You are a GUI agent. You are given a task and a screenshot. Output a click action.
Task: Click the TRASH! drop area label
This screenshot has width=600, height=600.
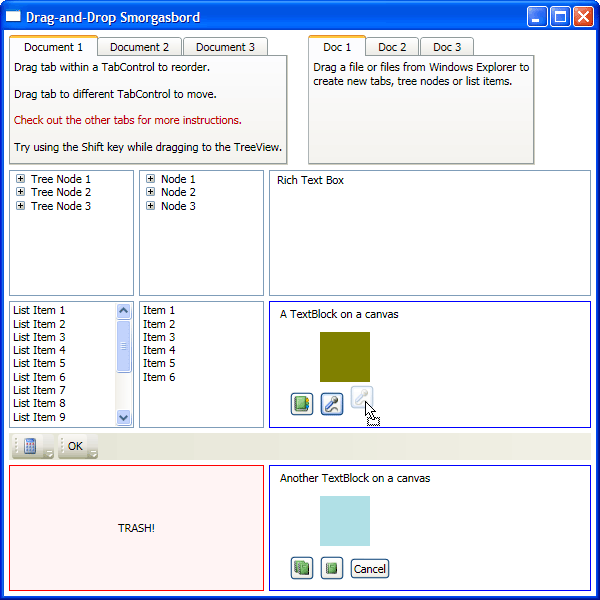click(136, 528)
